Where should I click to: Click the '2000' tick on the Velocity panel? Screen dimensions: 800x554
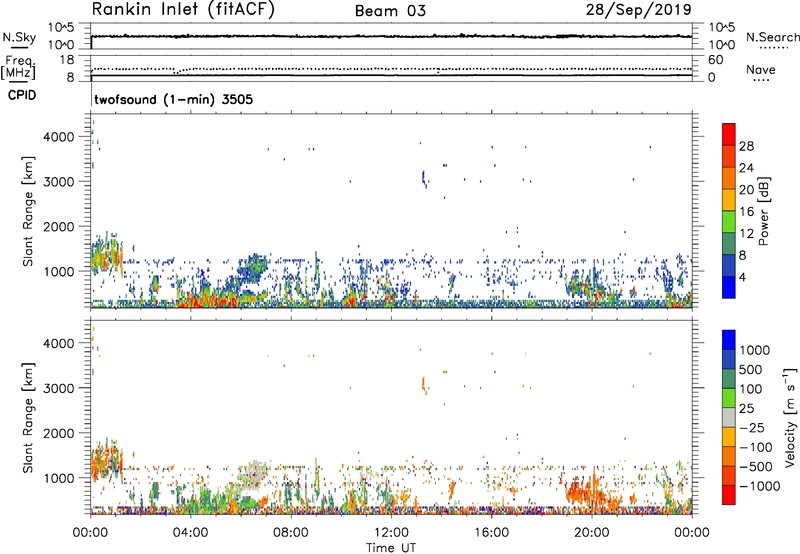59,433
